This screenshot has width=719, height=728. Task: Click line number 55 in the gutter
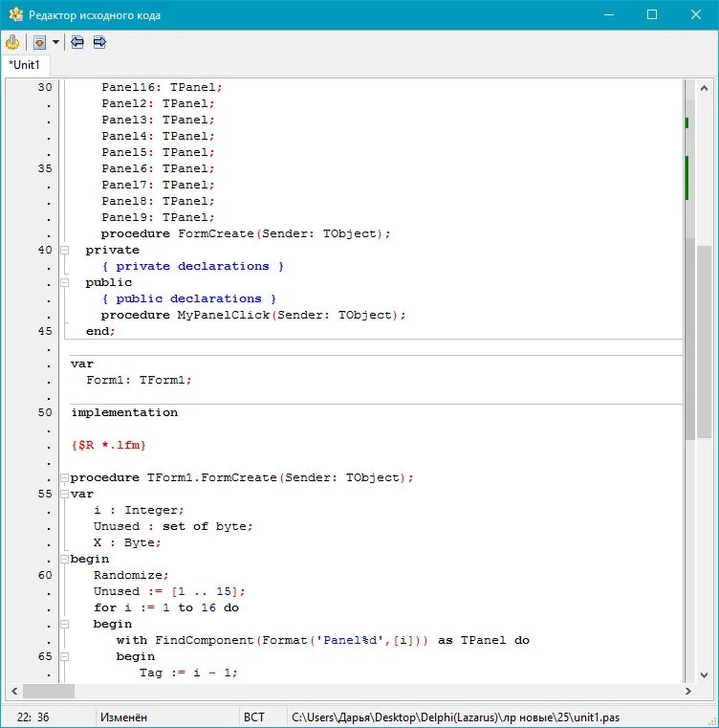pos(45,494)
